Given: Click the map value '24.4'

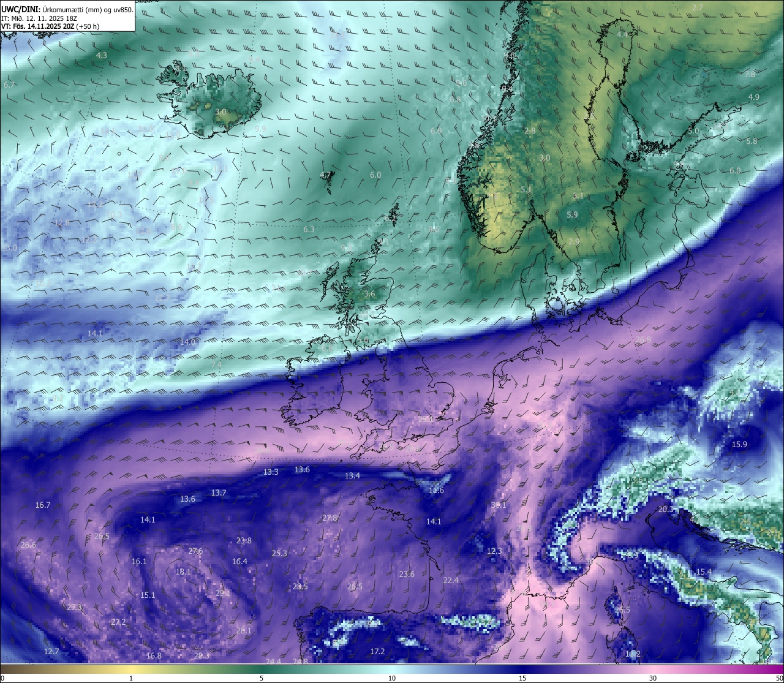Looking at the screenshot, I should point(273,662).
